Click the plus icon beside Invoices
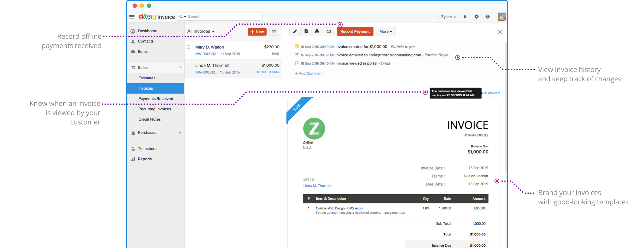 tap(179, 88)
